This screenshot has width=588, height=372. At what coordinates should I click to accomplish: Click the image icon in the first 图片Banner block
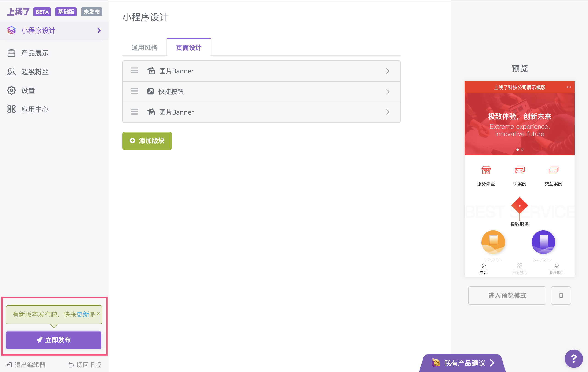pyautogui.click(x=151, y=71)
